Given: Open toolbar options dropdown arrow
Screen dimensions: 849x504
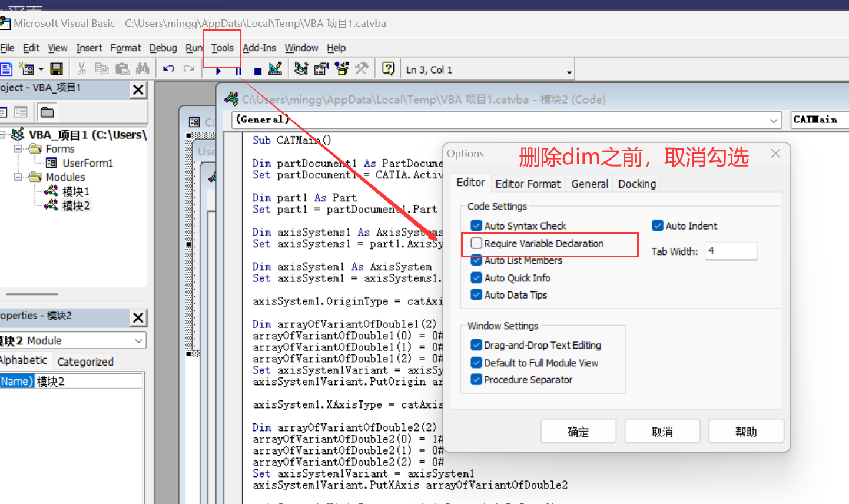Looking at the screenshot, I should coord(569,72).
